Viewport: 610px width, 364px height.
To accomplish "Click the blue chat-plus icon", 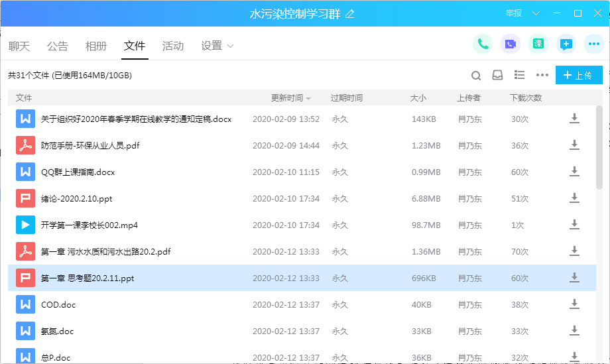I will [x=566, y=44].
